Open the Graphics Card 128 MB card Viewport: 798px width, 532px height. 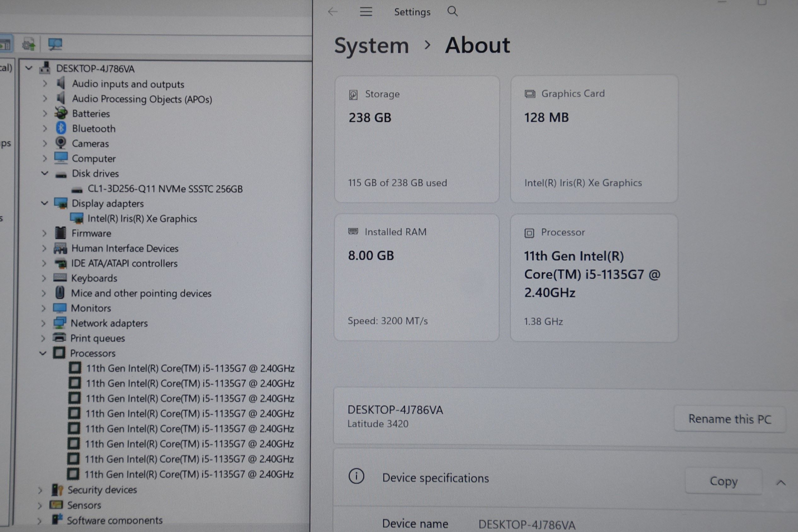coord(594,139)
